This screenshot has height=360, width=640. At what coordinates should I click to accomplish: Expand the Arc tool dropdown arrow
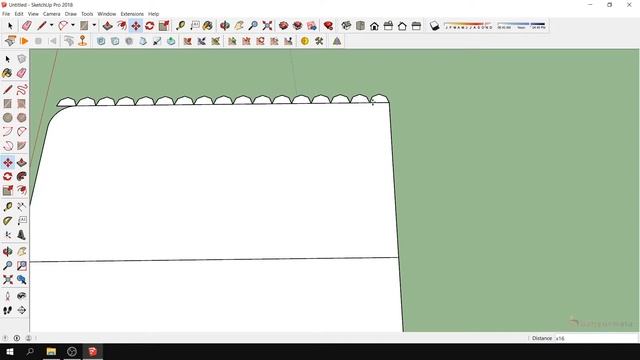pos(73,25)
